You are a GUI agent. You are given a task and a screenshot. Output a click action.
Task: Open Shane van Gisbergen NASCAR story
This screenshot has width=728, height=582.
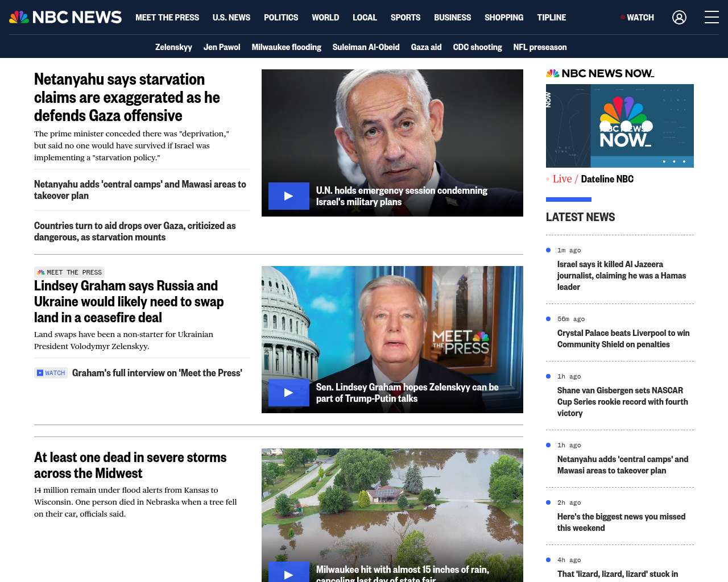point(623,402)
